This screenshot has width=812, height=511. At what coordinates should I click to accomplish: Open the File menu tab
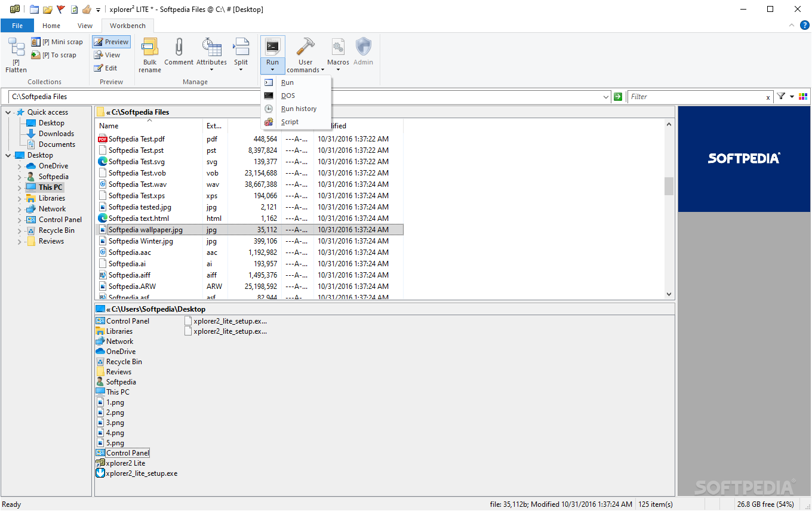pos(17,26)
